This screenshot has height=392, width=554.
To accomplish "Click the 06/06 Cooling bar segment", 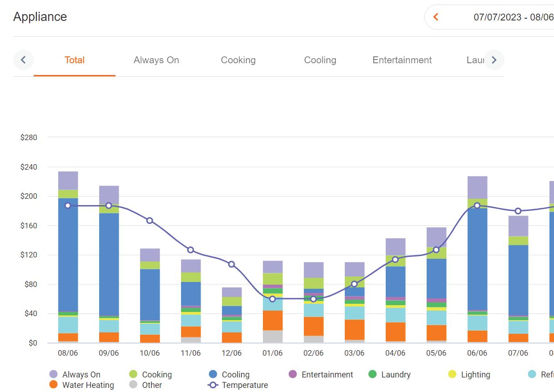I will pyautogui.click(x=477, y=259).
